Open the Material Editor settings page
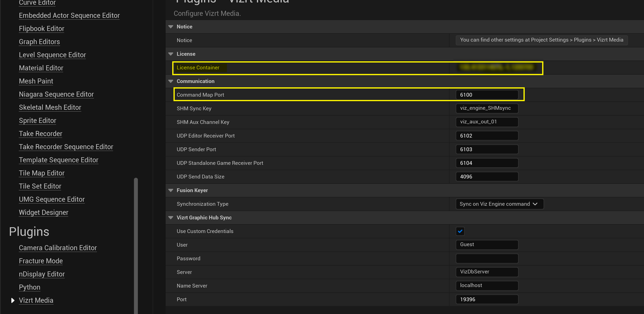The width and height of the screenshot is (644, 314). click(x=41, y=68)
